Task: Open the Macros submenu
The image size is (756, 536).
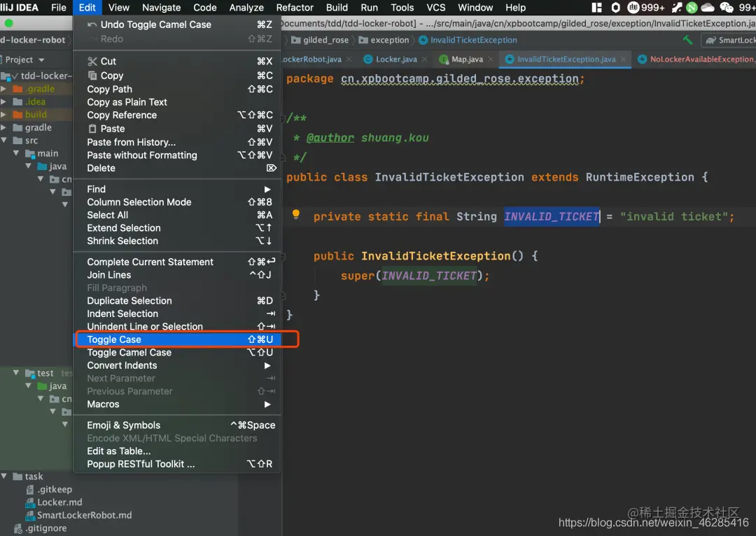Action: (176, 404)
